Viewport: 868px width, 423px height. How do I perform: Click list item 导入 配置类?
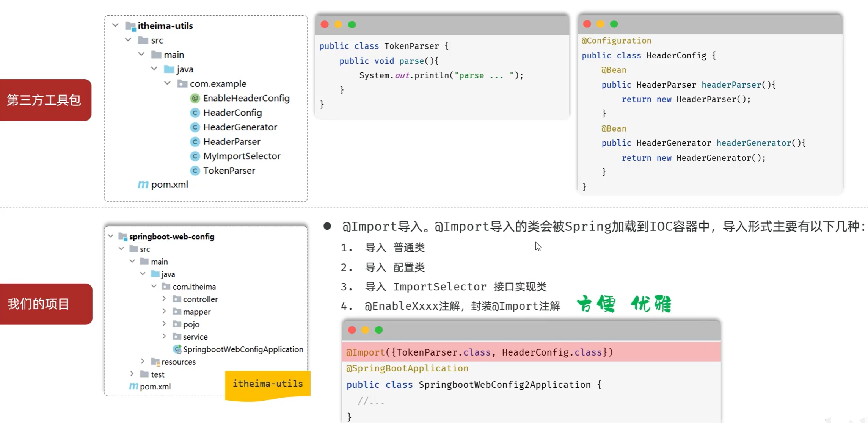pyautogui.click(x=394, y=268)
